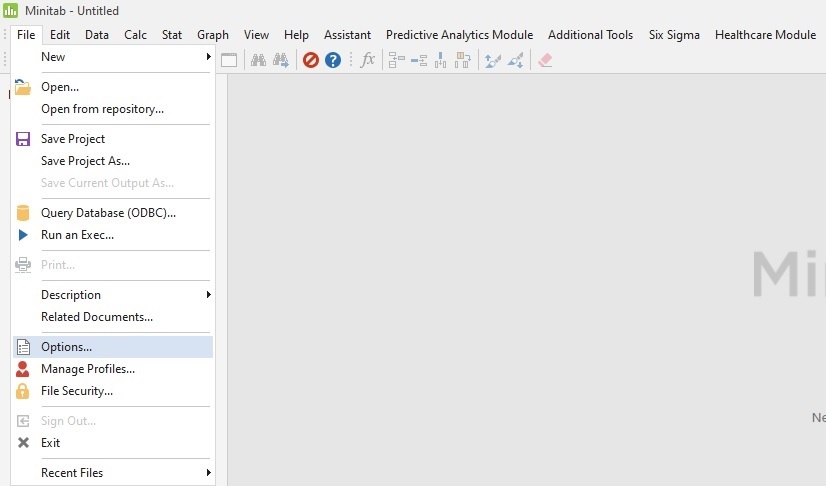Open the Graph menu
The width and height of the screenshot is (826, 486).
pos(213,35)
